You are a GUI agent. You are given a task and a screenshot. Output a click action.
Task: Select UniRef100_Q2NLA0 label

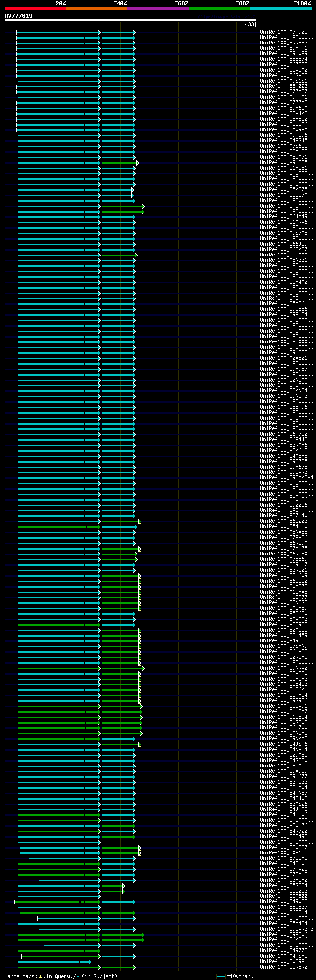click(x=283, y=380)
